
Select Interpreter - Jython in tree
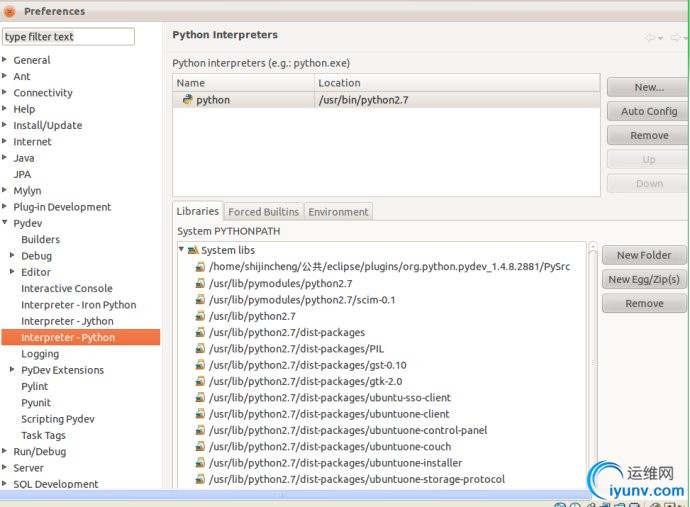click(x=67, y=321)
